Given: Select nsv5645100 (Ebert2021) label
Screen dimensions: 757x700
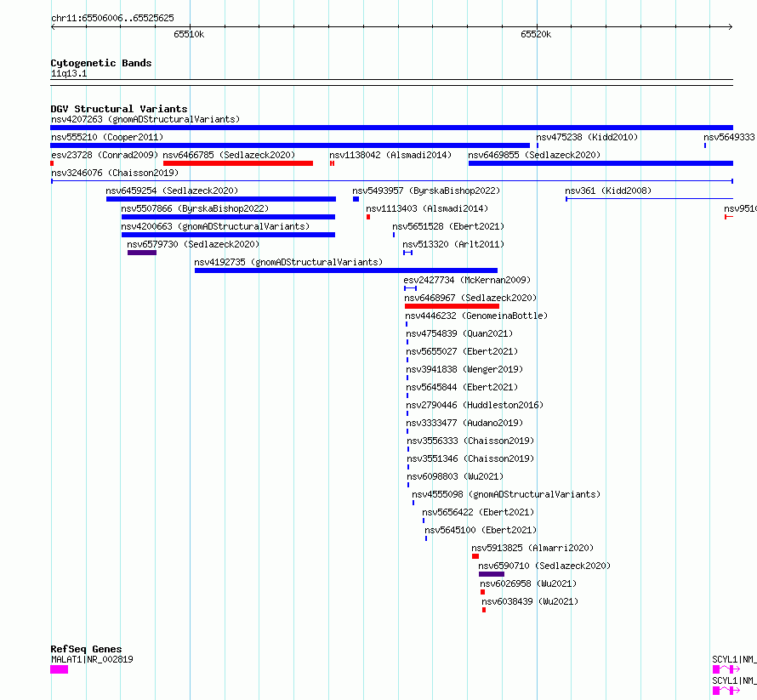Looking at the screenshot, I should pos(481,530).
